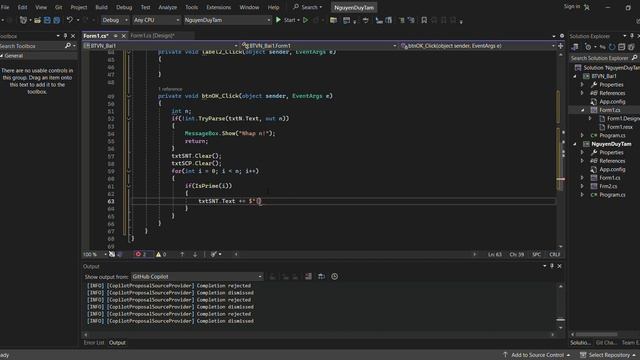Click the bookmark toggle toolbar icon

(x=424, y=20)
